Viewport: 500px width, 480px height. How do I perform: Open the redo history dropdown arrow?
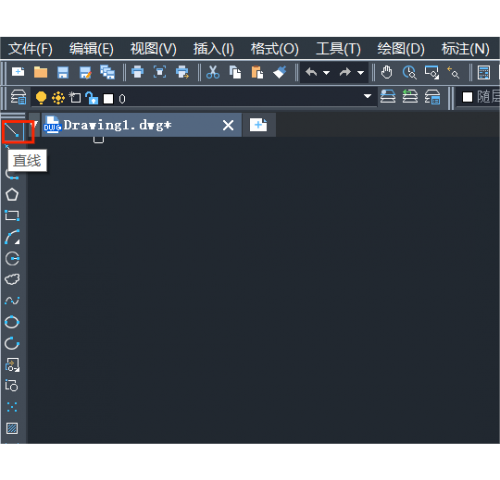[360, 73]
